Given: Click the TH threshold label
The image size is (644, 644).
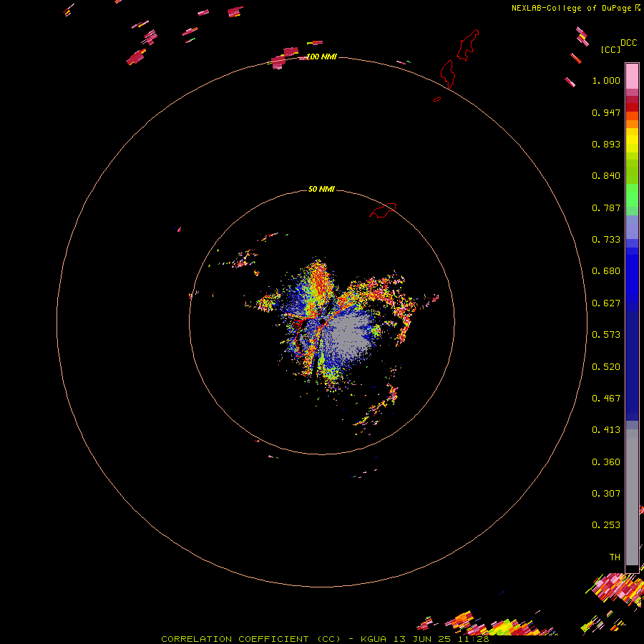Looking at the screenshot, I should pos(615,557).
